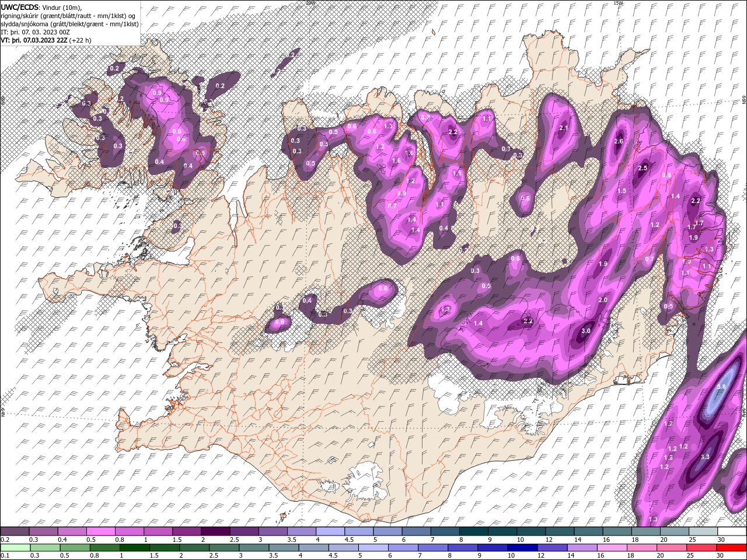Pick the pale green 0.1 swatch in rain scale
Image resolution: width=747 pixels, height=560 pixels.
[x=15, y=547]
